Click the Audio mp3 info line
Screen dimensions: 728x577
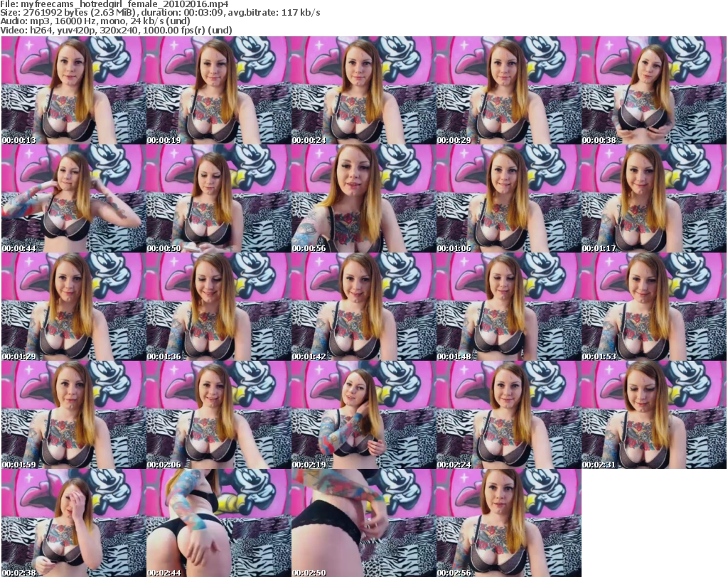[95, 21]
